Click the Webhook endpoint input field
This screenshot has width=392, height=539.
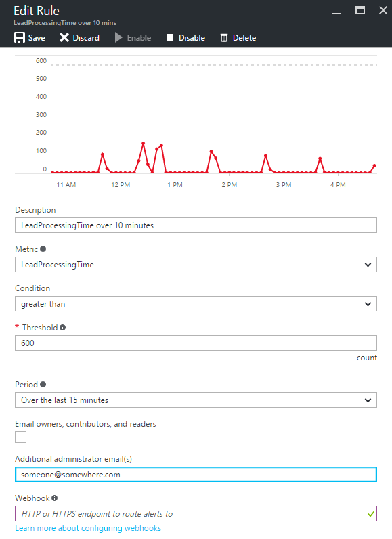point(196,514)
